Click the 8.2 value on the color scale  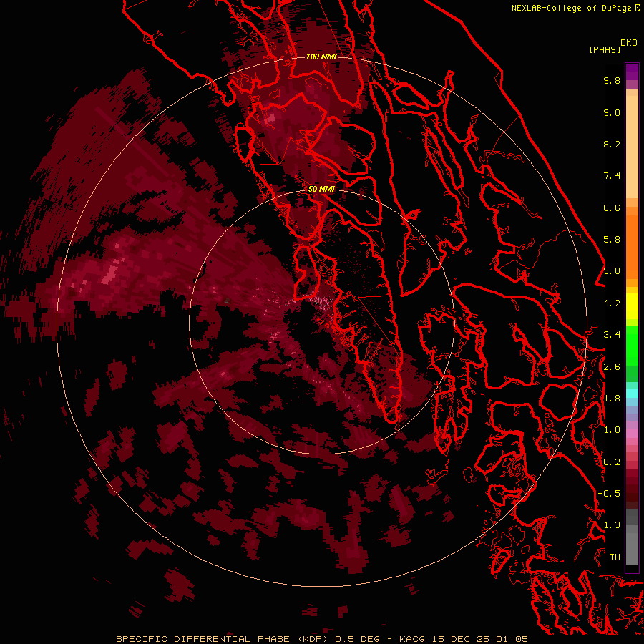[x=612, y=144]
